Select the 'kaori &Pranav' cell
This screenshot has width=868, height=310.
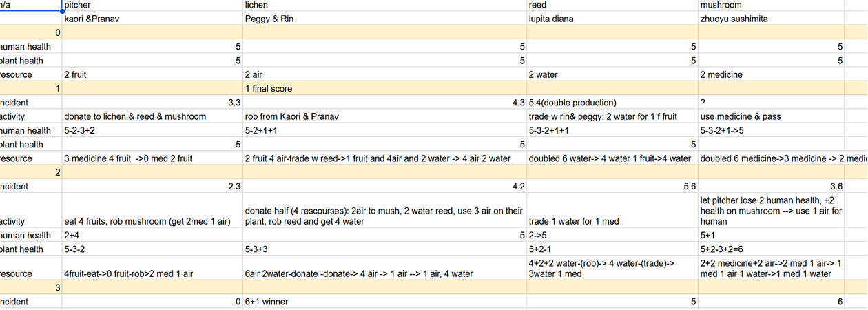pyautogui.click(x=152, y=19)
